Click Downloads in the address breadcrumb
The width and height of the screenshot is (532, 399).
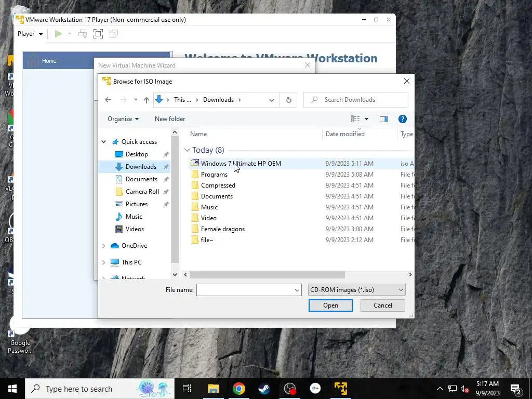tap(218, 100)
